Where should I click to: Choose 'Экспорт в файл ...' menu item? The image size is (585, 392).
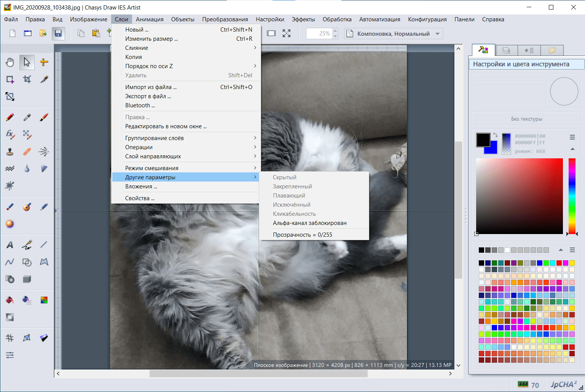[x=186, y=96]
